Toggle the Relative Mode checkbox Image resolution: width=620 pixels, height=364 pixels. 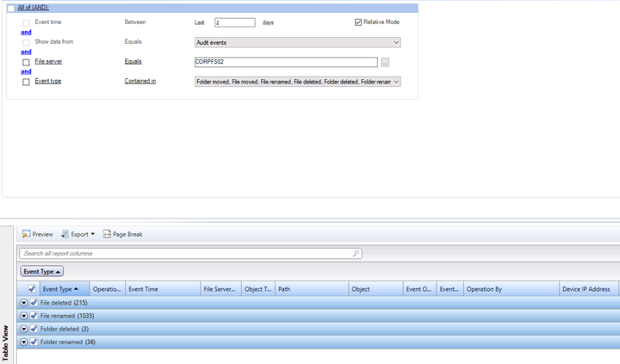pos(358,22)
